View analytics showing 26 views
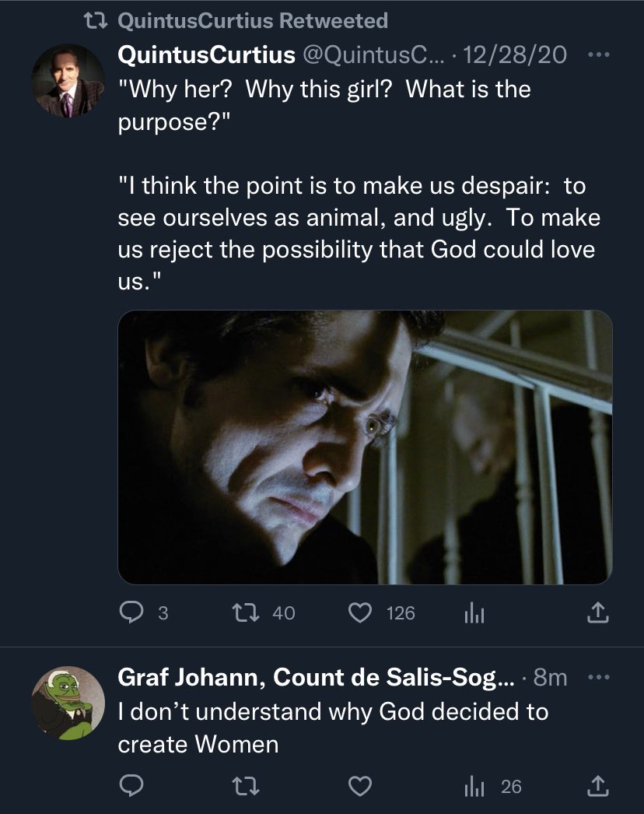Viewport: 644px width, 814px height. point(493,787)
